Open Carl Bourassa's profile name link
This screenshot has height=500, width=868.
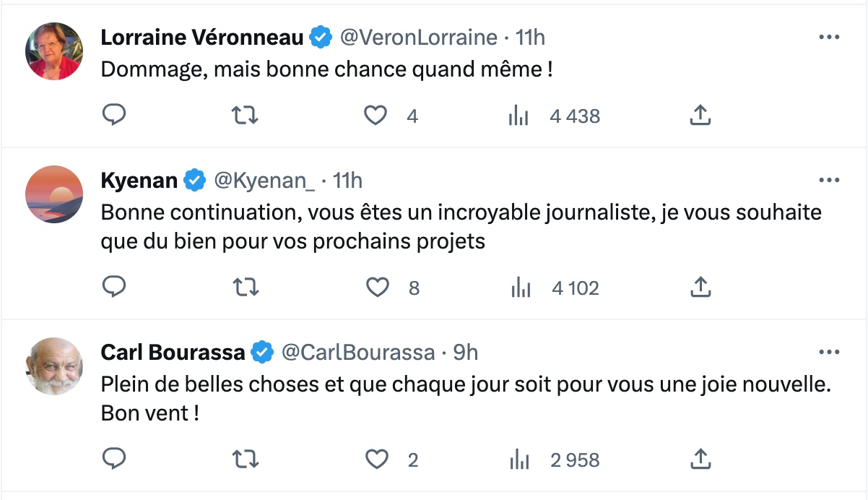tap(173, 352)
